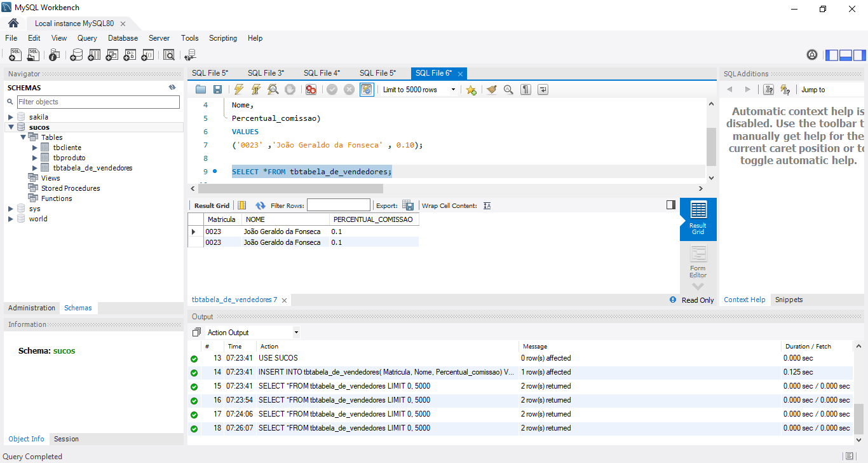This screenshot has width=868, height=463.
Task: Execute statement under the cursor
Action: pos(255,90)
